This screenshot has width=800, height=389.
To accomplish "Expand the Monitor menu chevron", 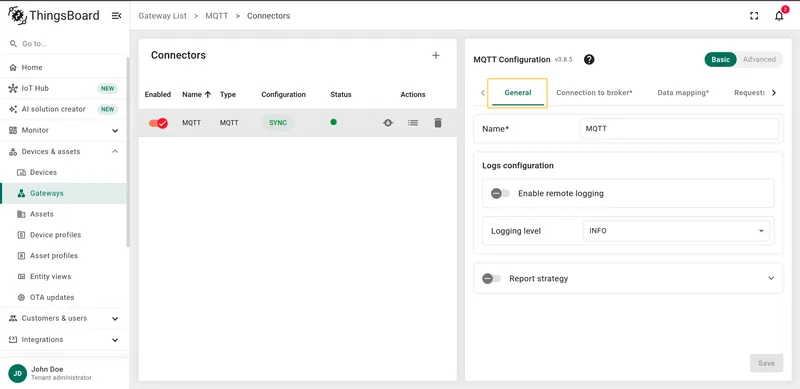I will (115, 131).
